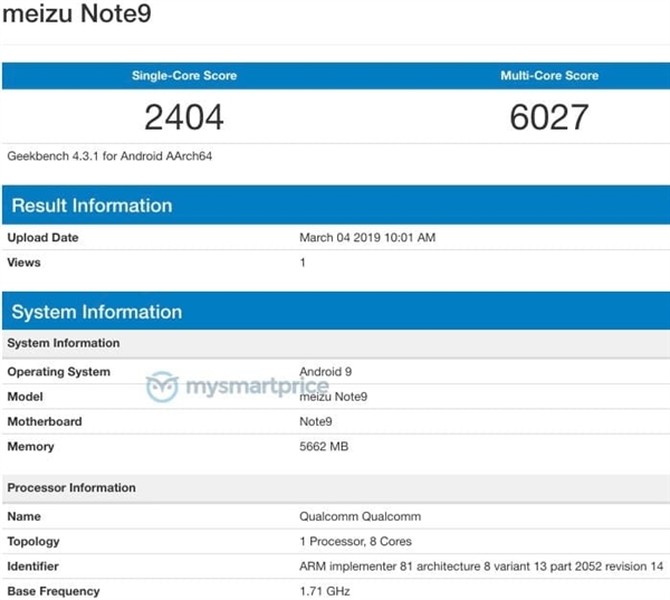Viewport: 670px width, 600px height.
Task: Click the mysmartprice owl logo icon
Action: 163,387
